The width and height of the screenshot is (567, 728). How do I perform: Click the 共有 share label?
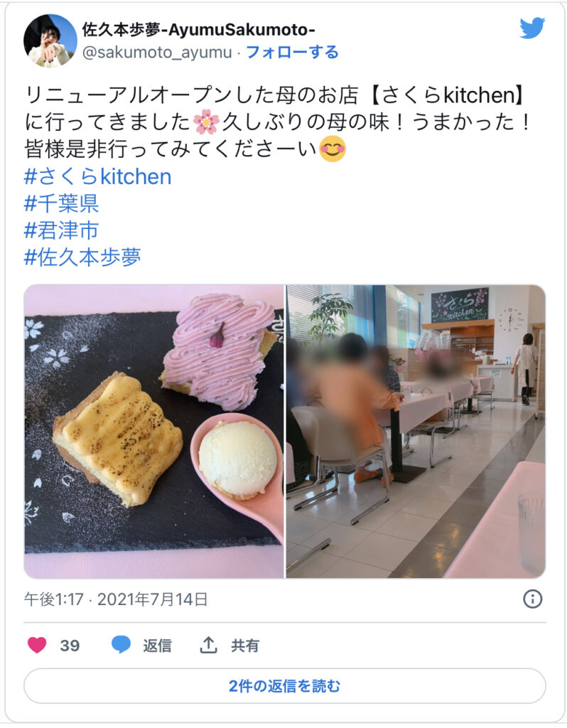coord(244,646)
